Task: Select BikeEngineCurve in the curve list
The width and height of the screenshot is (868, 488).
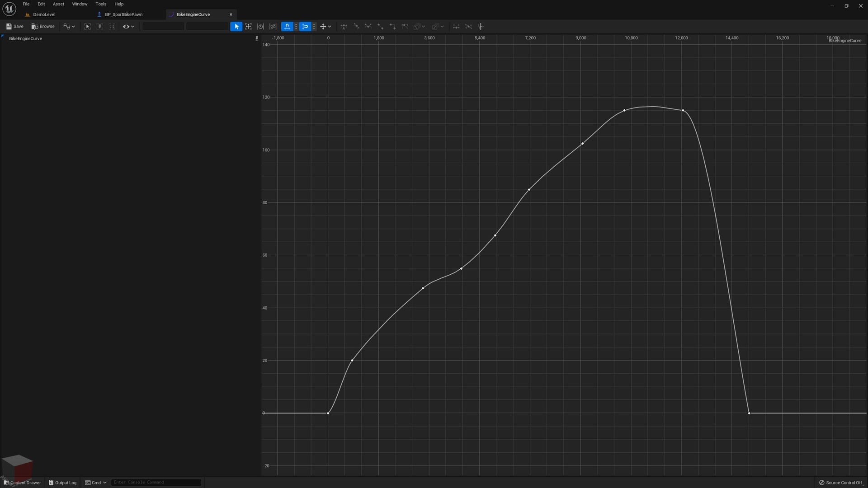Action: (25, 38)
